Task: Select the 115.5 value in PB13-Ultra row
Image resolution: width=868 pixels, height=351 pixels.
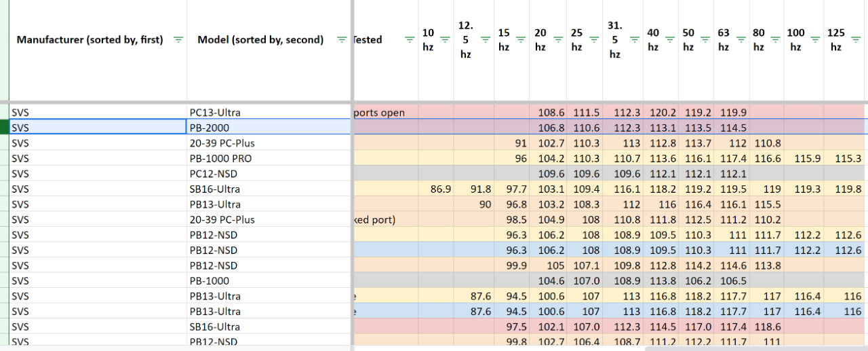Action: pos(767,204)
